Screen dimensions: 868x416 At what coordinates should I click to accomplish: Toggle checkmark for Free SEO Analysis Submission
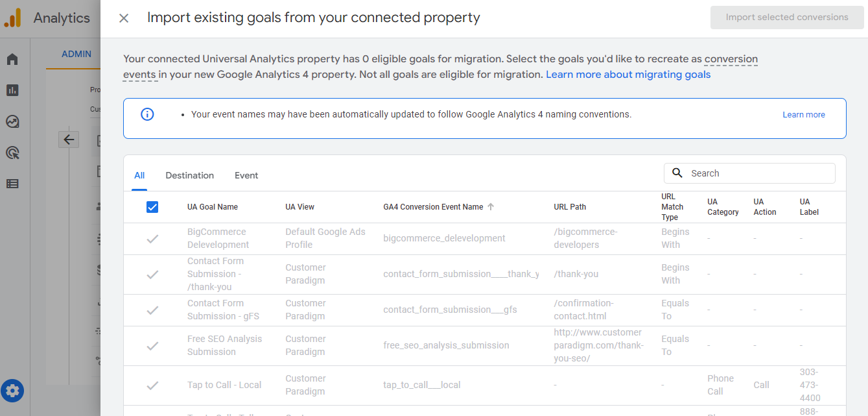[x=152, y=346]
